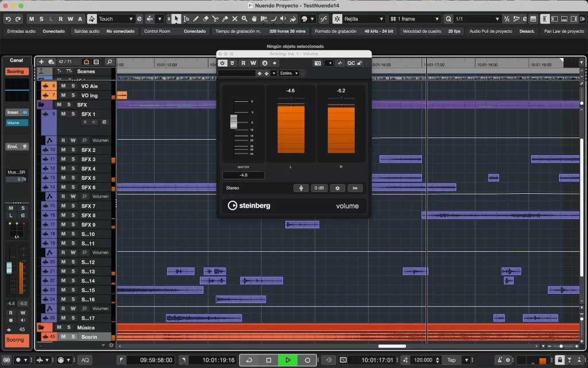
Task: Pick the Eraser tool from toolbar
Action: 206,19
